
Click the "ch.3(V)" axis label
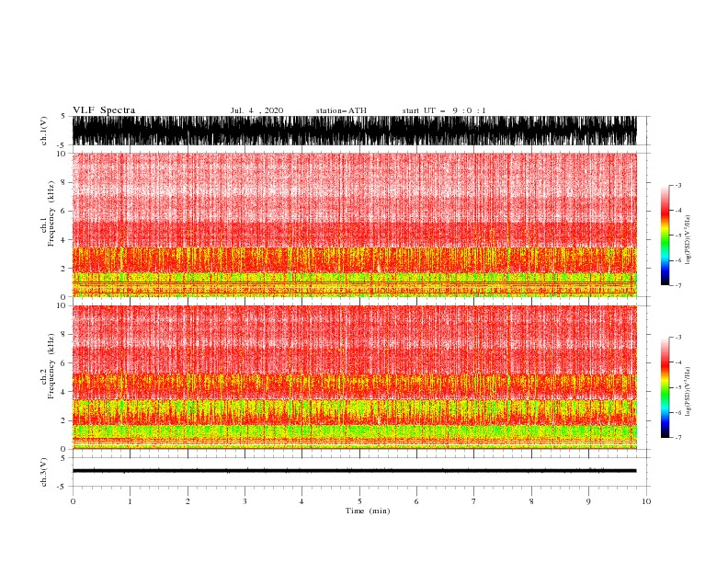[44, 472]
